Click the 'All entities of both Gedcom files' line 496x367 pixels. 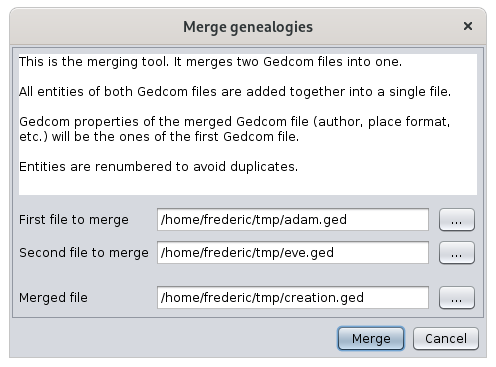coord(235,92)
